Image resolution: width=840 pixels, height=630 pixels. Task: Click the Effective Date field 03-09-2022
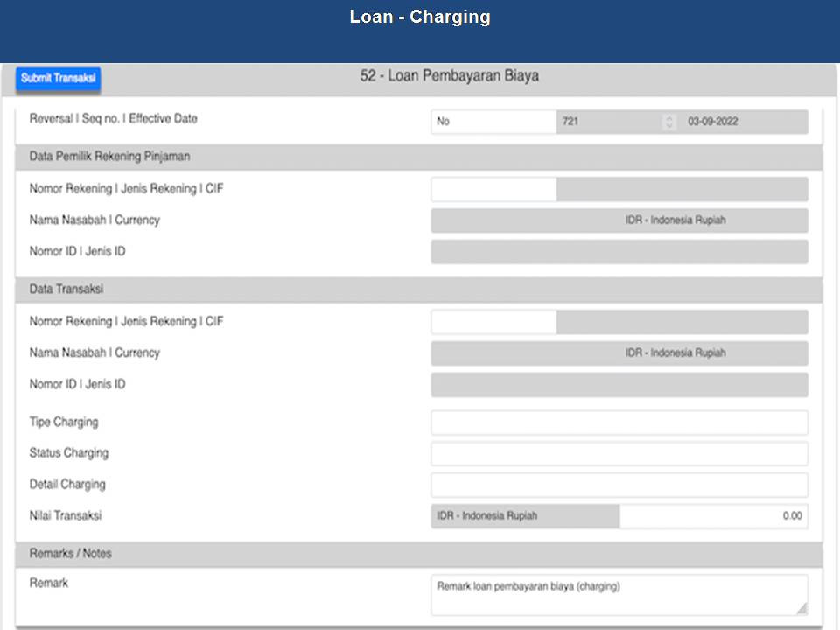point(744,122)
